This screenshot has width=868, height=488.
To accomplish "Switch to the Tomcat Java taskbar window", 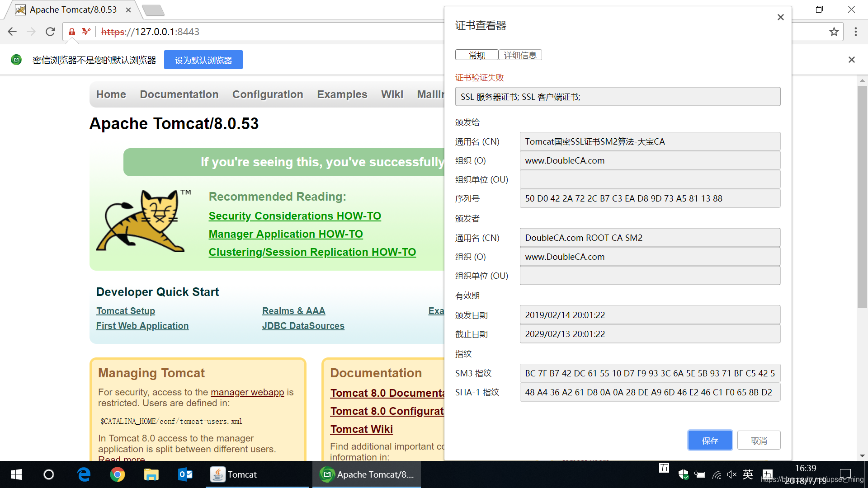I will point(257,474).
